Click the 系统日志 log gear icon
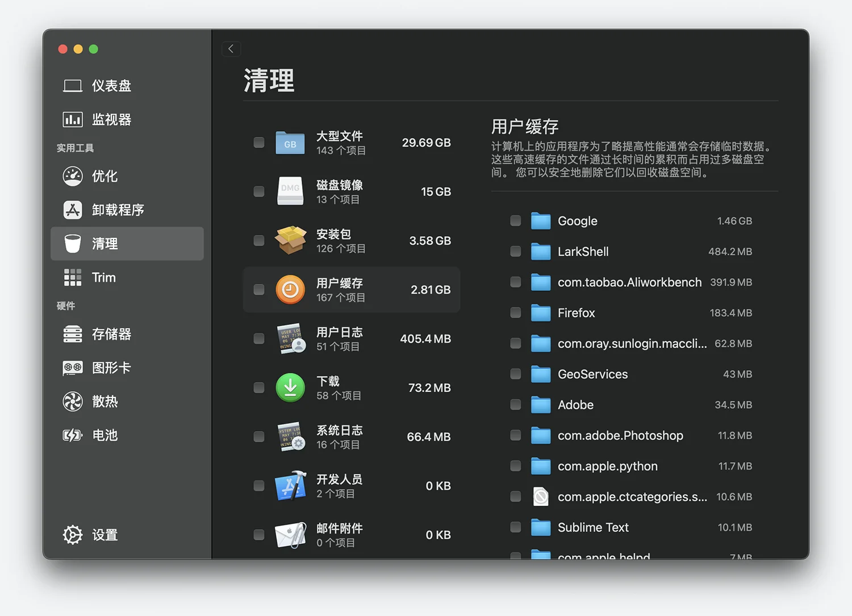Screen dimensions: 852x616 point(291,437)
